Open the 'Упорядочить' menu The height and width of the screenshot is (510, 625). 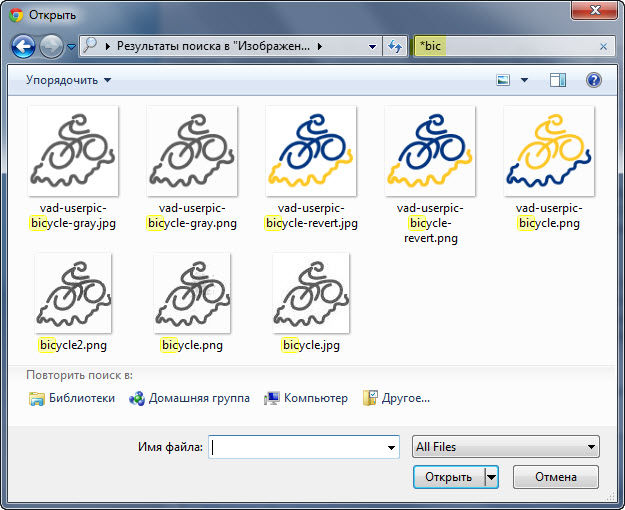pos(68,80)
